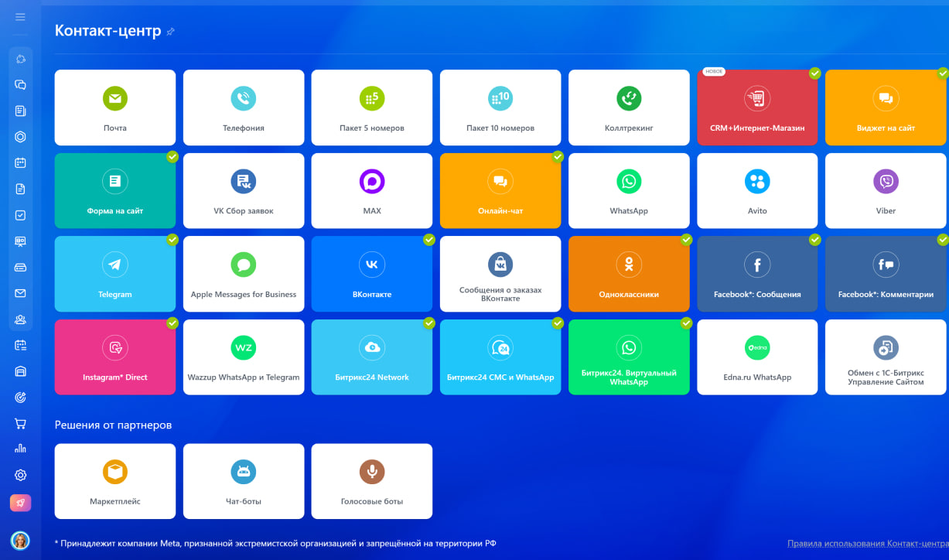Click the user avatar at bottom left

(x=20, y=540)
